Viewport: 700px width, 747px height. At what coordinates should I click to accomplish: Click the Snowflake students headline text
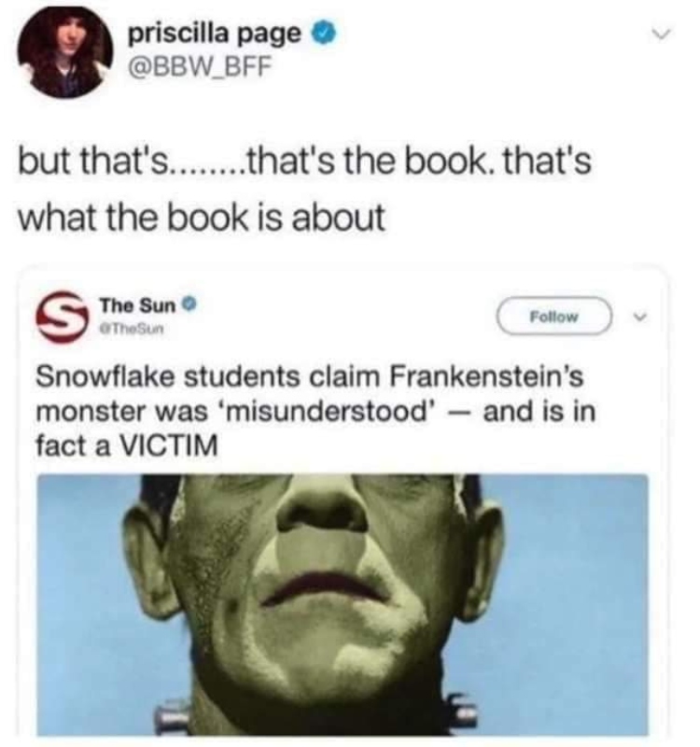coord(316,411)
